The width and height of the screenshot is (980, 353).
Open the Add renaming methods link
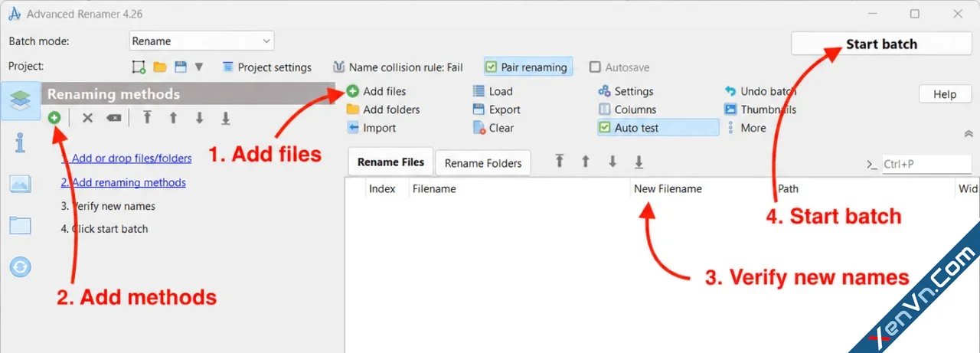[123, 182]
